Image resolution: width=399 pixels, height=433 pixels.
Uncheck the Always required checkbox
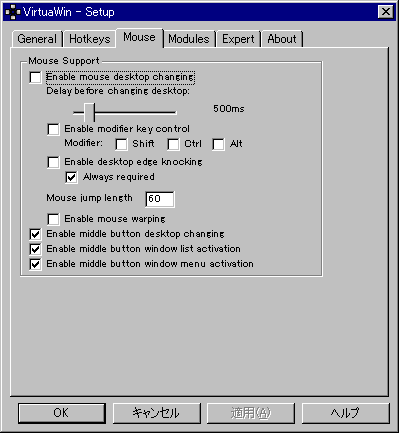click(x=71, y=177)
